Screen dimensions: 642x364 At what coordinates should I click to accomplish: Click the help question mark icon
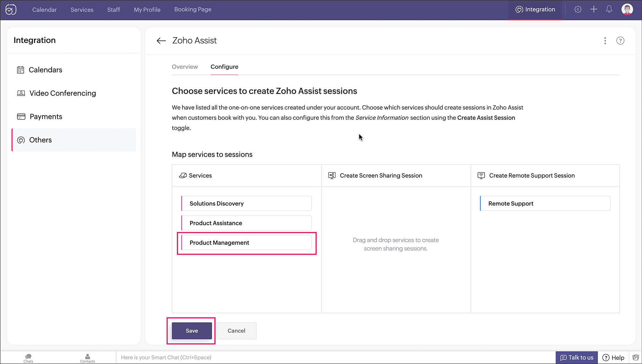coord(620,41)
